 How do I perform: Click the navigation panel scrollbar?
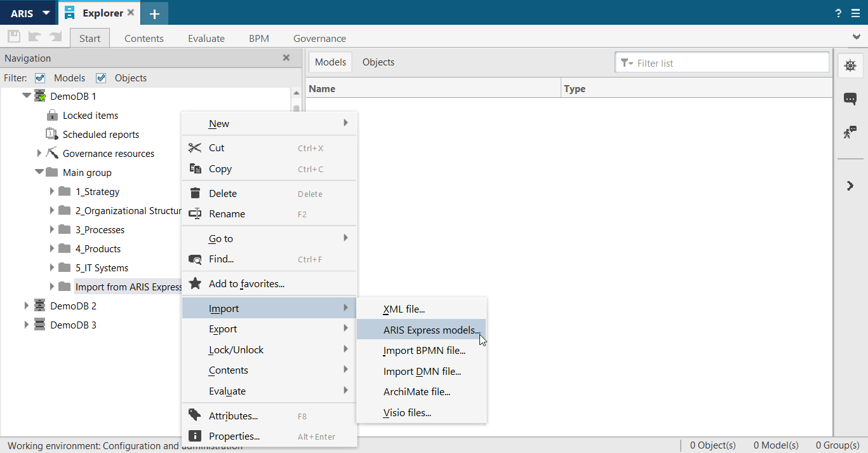click(x=296, y=108)
